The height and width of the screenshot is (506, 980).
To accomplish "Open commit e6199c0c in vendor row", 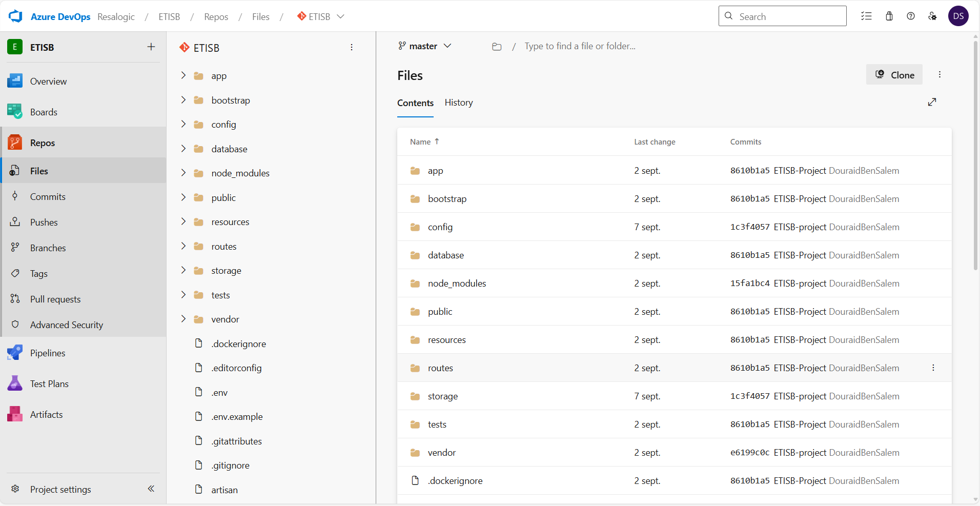I will (750, 452).
